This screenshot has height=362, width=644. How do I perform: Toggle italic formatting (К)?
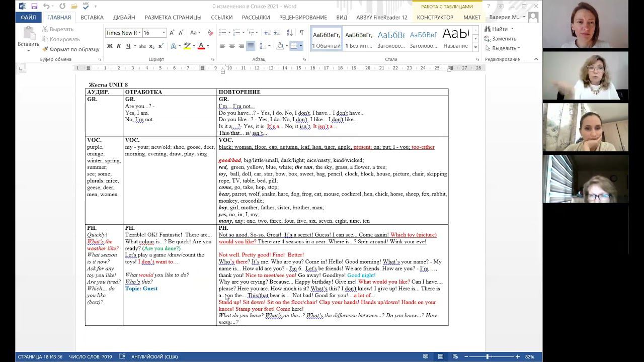coord(119,46)
